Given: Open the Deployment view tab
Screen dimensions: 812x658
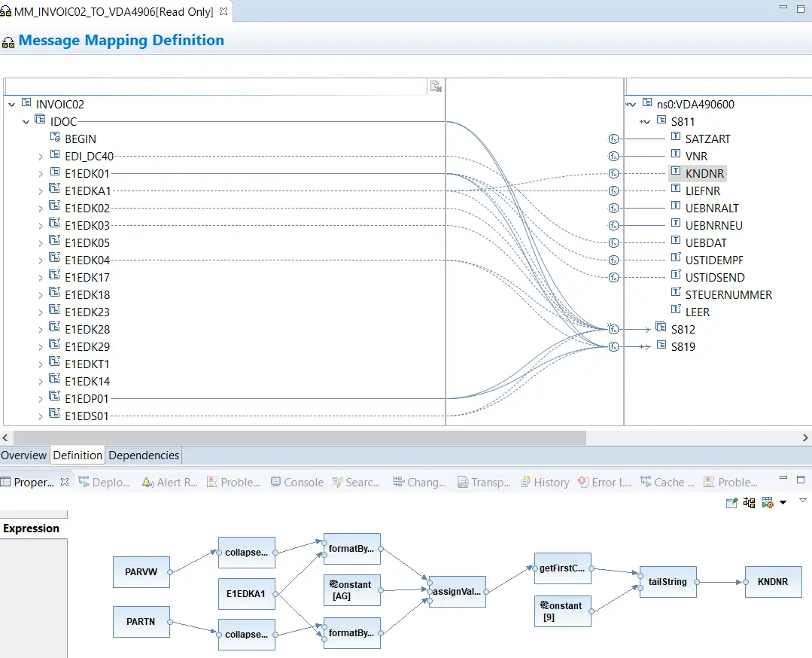Looking at the screenshot, I should (x=104, y=483).
